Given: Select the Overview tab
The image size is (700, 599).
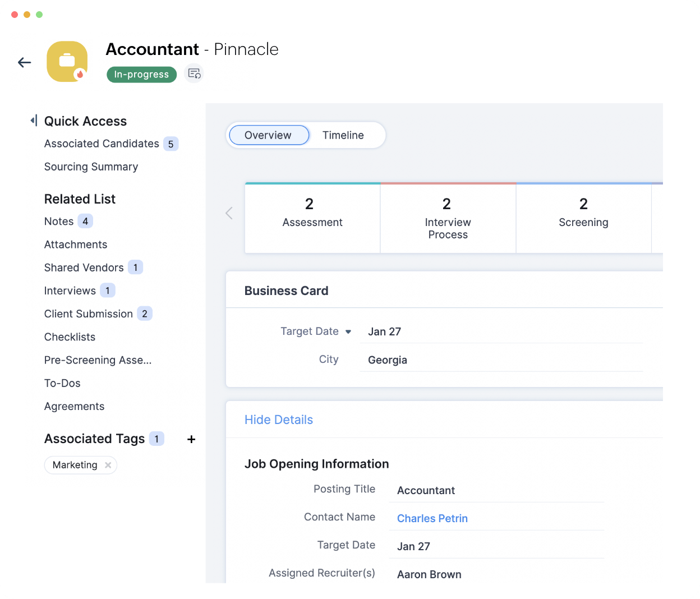Looking at the screenshot, I should (268, 135).
